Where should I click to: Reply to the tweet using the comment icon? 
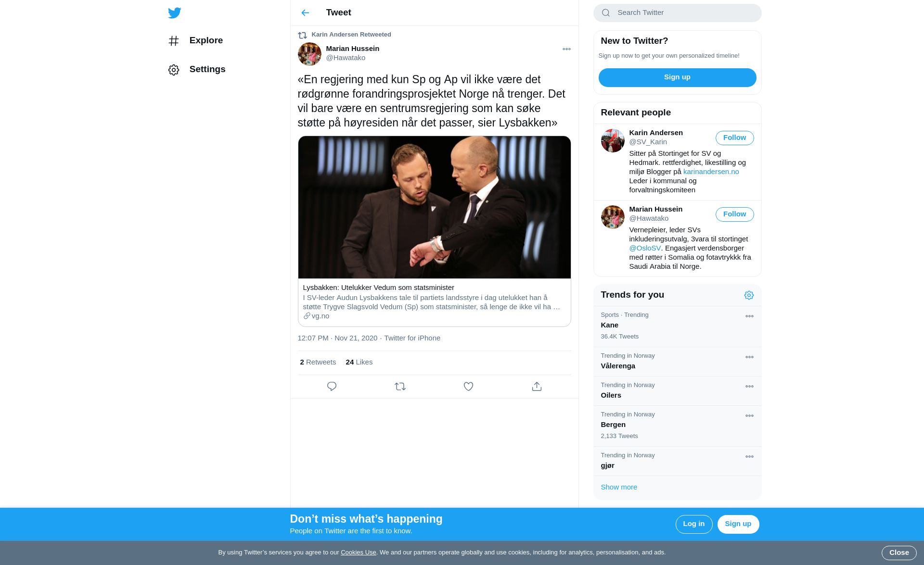pos(332,387)
